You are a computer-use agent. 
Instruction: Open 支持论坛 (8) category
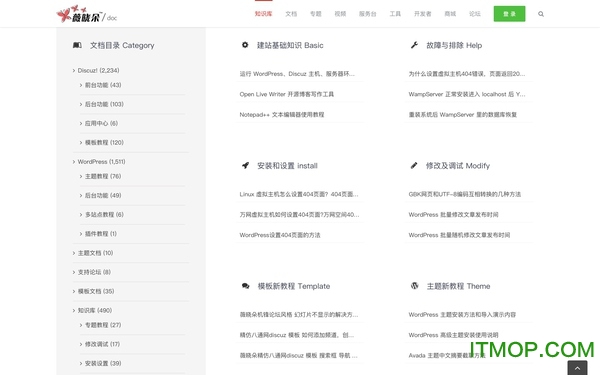(x=94, y=272)
